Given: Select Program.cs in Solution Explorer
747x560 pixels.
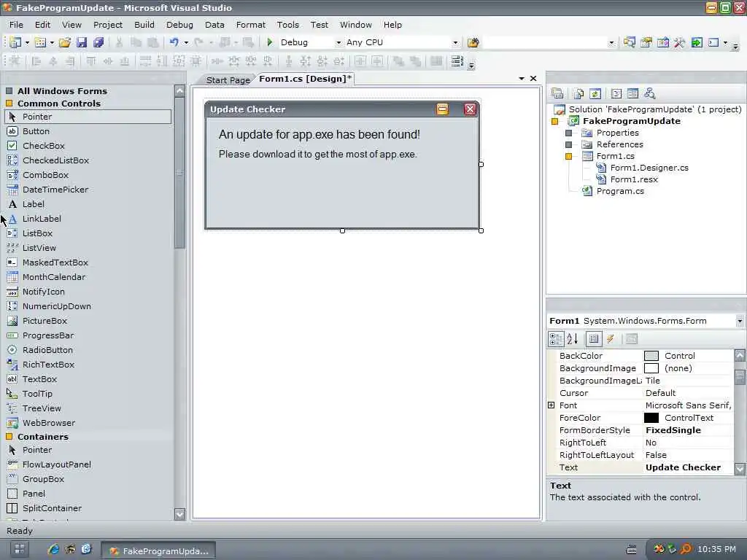Looking at the screenshot, I should 620,191.
